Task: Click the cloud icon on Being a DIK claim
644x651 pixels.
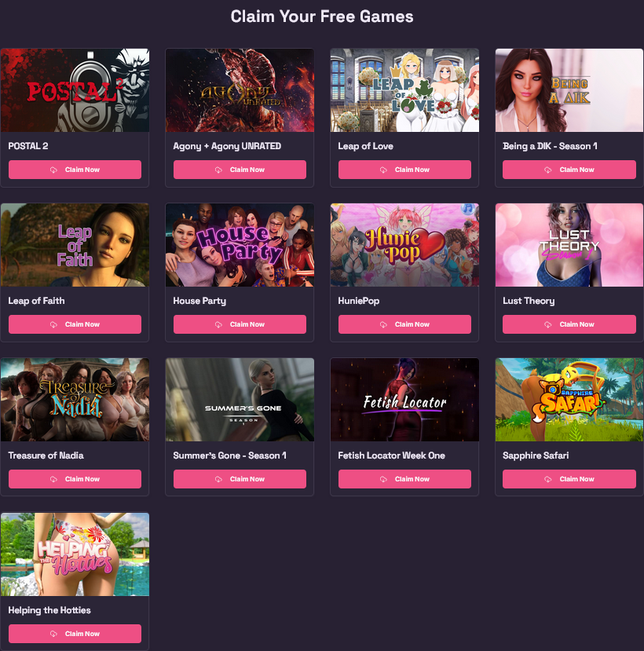Action: [x=548, y=170]
